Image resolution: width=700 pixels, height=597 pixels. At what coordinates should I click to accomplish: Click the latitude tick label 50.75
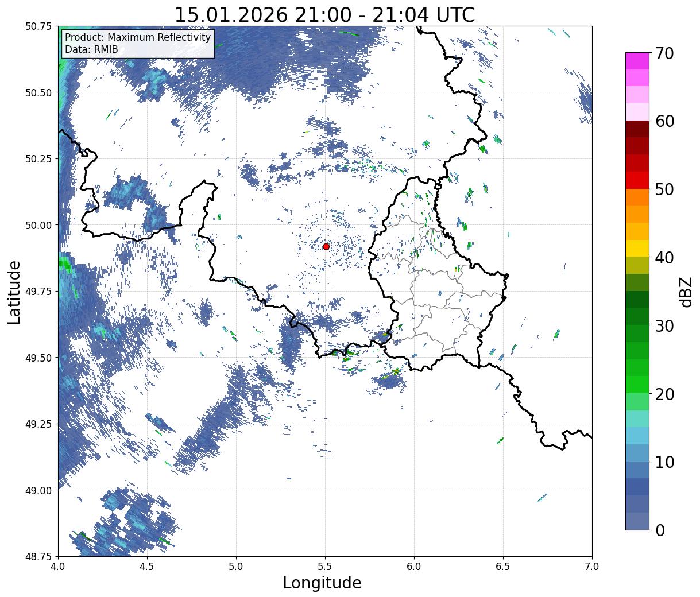[x=38, y=26]
